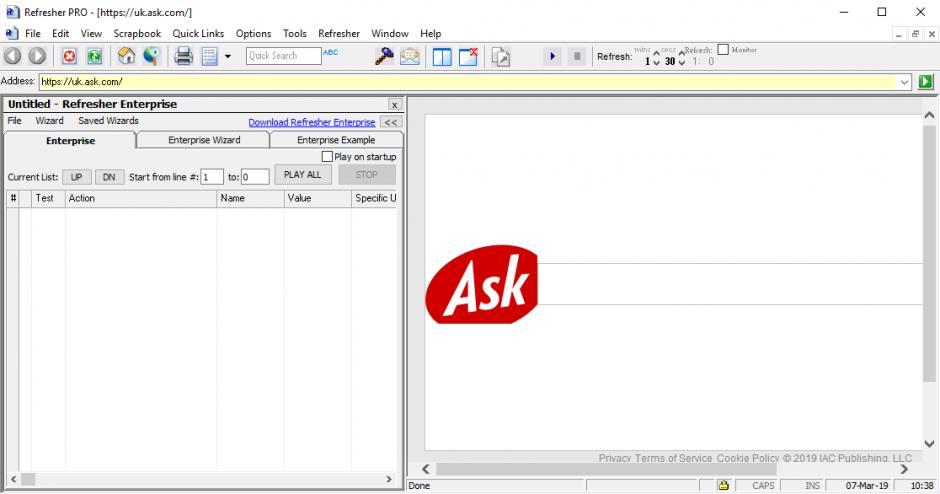Click the Value column header
This screenshot has height=494, width=940.
(317, 198)
